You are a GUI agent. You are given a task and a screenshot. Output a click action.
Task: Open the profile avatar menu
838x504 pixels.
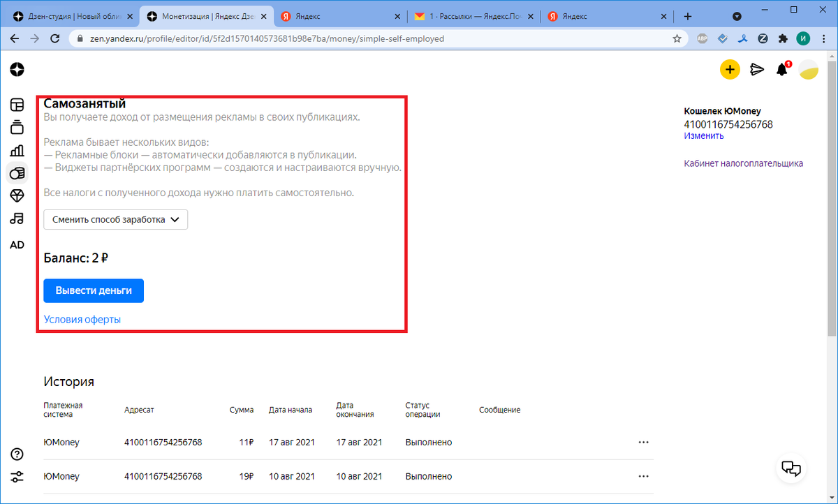(x=809, y=70)
